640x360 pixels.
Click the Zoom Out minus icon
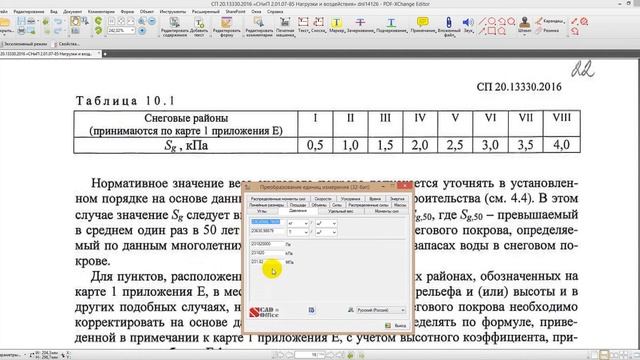pyautogui.click(x=151, y=21)
